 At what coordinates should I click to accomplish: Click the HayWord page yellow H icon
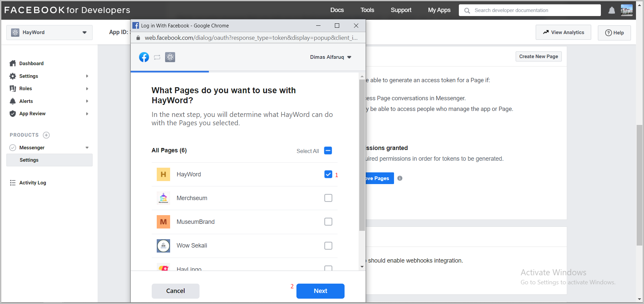click(x=163, y=174)
